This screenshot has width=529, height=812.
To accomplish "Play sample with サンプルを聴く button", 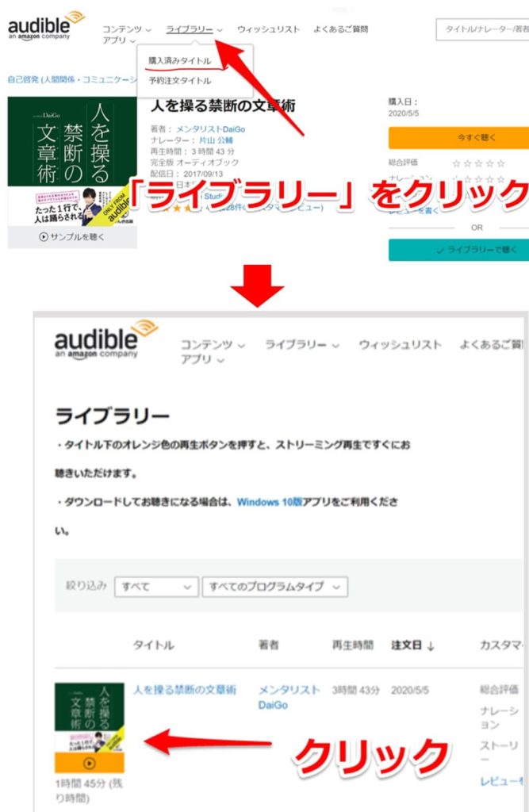I will 72,237.
